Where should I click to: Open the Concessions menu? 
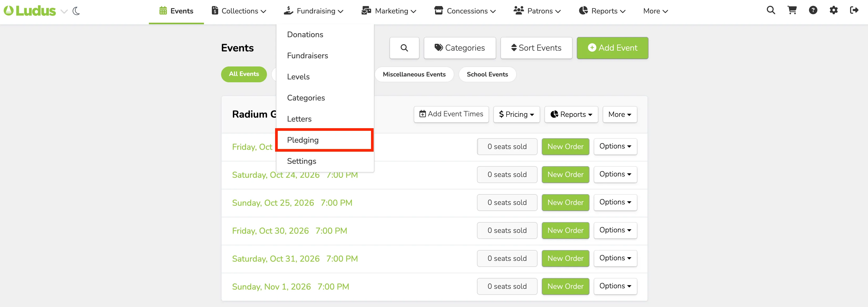[x=465, y=11]
